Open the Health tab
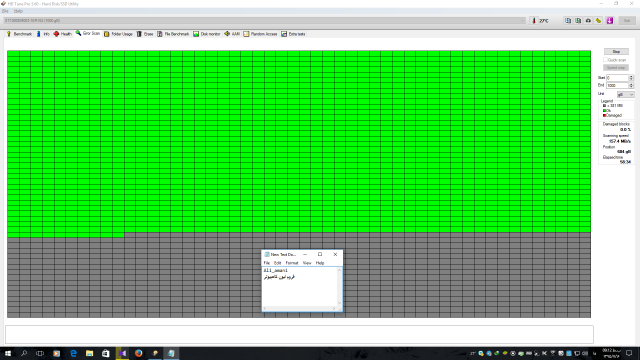The height and width of the screenshot is (360, 640). tap(62, 34)
